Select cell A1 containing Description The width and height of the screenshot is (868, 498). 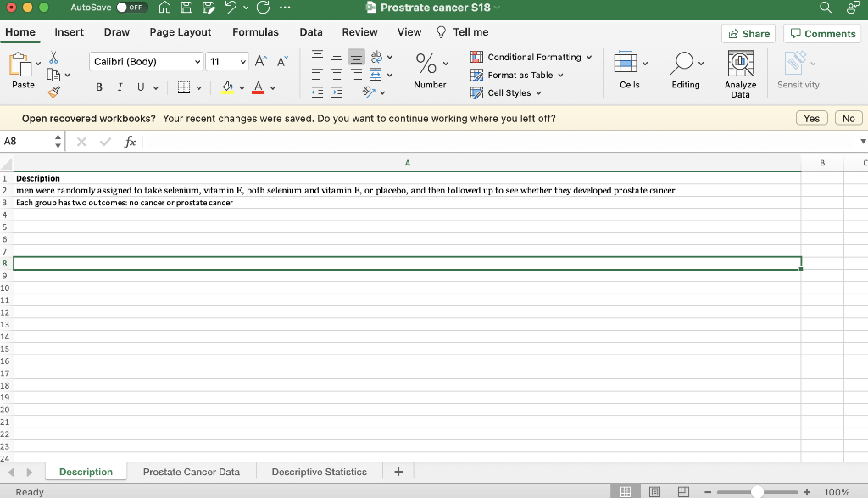pyautogui.click(x=407, y=178)
